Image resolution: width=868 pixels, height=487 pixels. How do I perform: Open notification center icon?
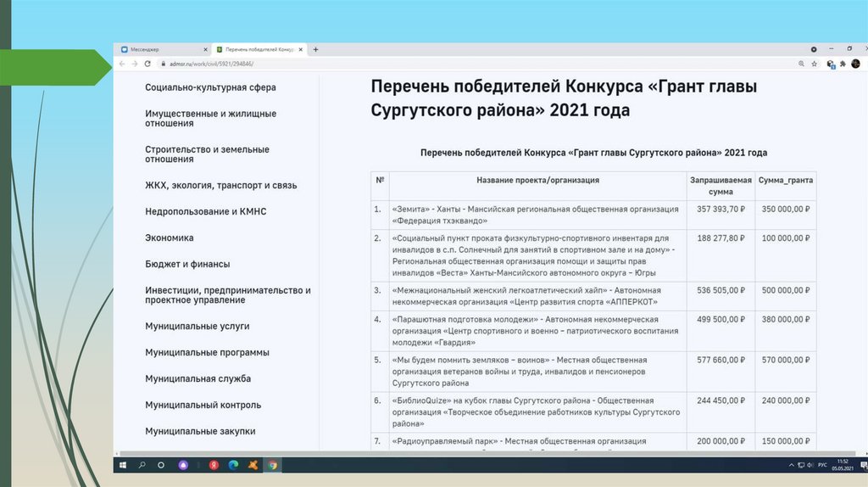pos(863,465)
